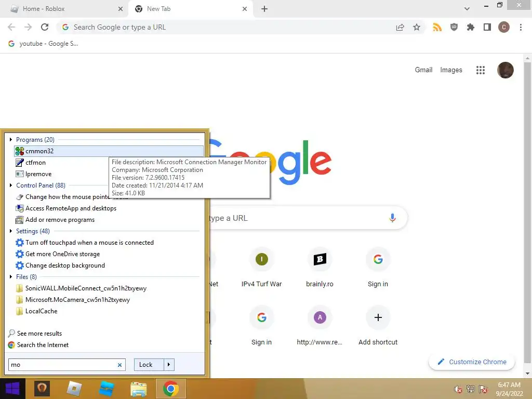Open taskbar clock 6:47 AM

click(509, 389)
